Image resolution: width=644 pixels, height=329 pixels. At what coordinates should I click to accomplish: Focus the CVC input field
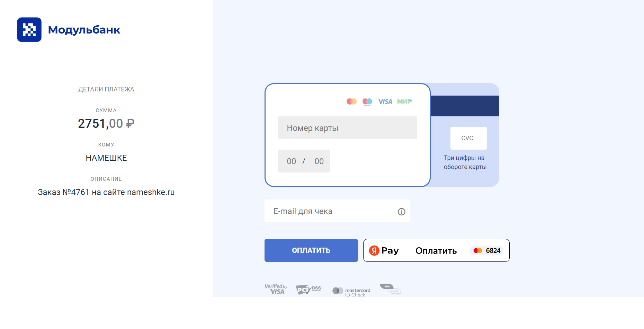point(468,138)
